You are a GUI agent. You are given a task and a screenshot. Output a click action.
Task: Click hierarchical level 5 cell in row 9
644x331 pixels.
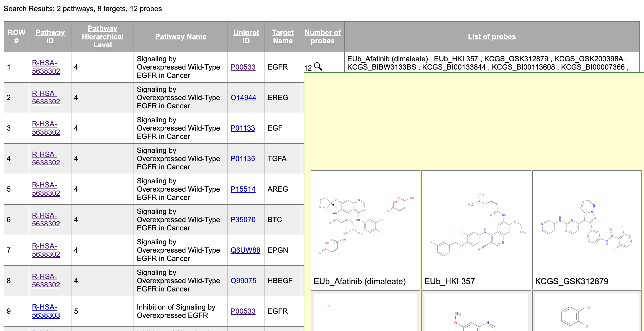click(103, 311)
